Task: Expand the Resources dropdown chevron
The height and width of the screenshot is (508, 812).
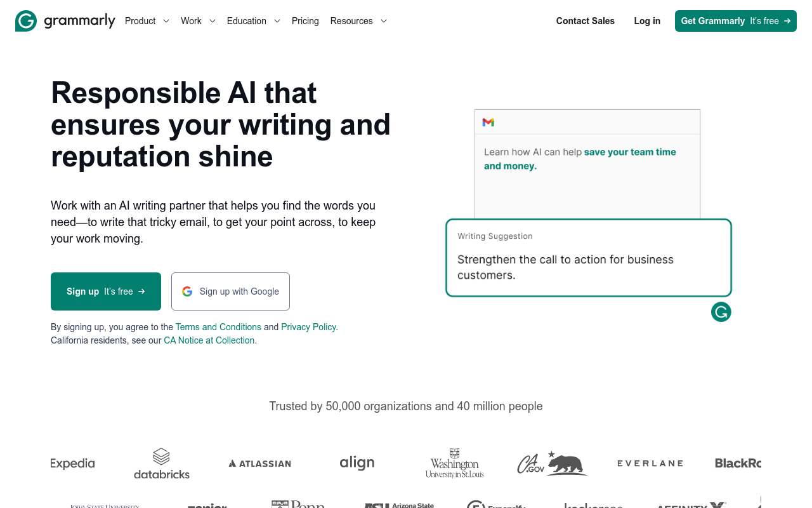Action: 384,21
